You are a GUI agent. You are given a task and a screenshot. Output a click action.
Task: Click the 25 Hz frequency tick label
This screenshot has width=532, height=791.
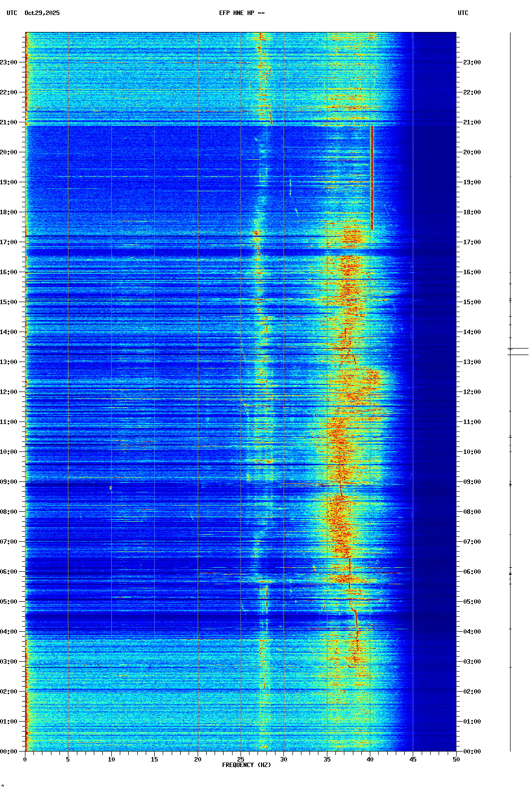(241, 760)
